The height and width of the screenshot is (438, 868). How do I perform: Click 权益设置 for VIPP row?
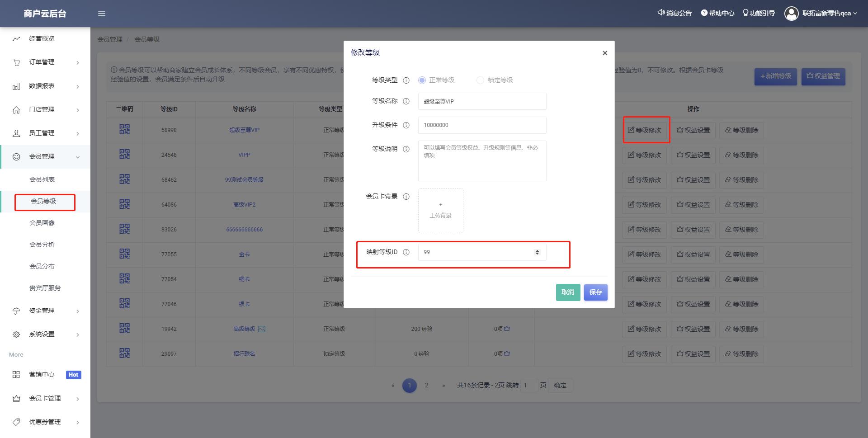(693, 155)
